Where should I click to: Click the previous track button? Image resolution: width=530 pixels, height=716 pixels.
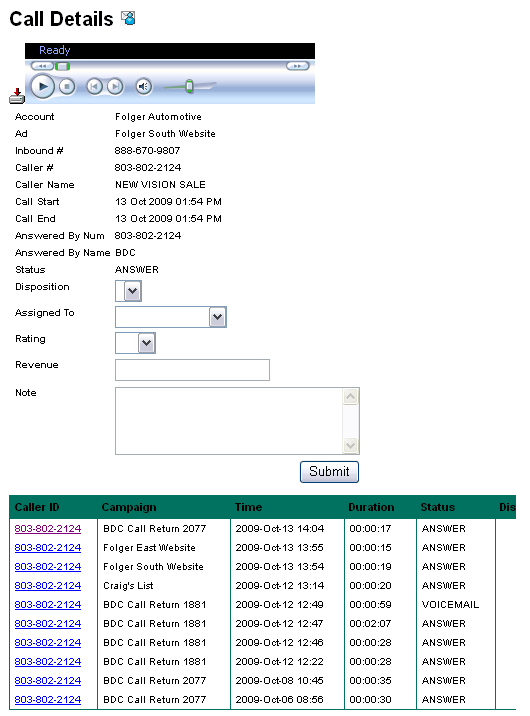click(x=94, y=86)
